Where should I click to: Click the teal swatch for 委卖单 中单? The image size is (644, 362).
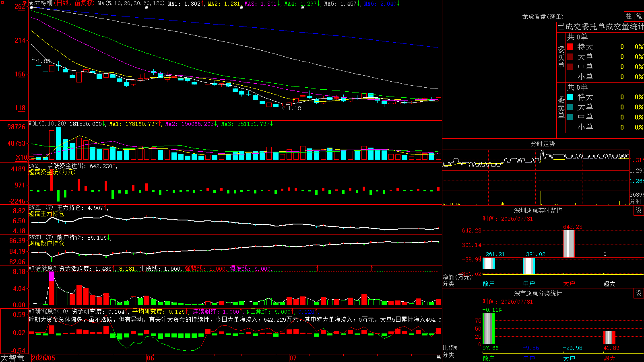570,117
